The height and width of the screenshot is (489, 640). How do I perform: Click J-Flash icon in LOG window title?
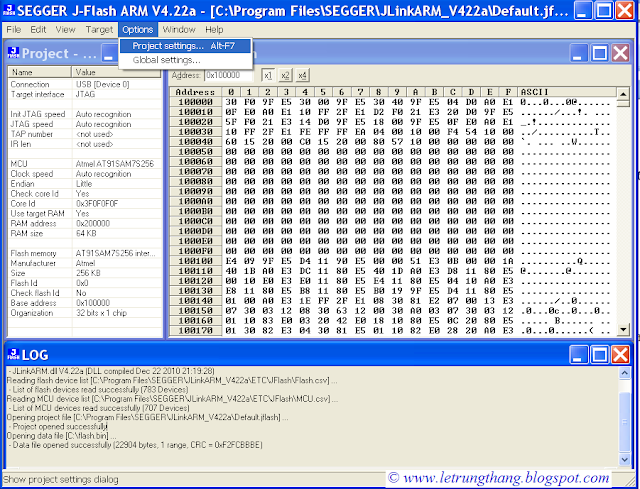pyautogui.click(x=13, y=354)
